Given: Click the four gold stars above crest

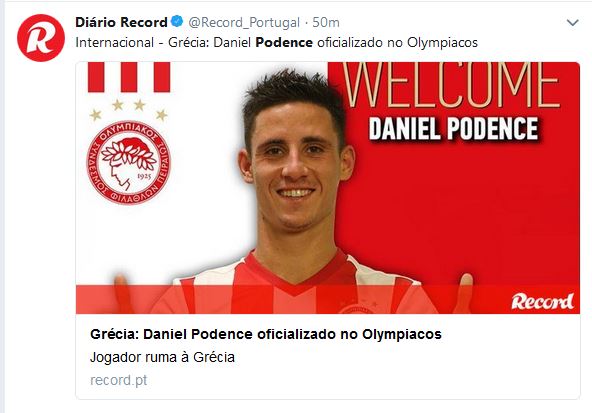Looking at the screenshot, I should [128, 110].
